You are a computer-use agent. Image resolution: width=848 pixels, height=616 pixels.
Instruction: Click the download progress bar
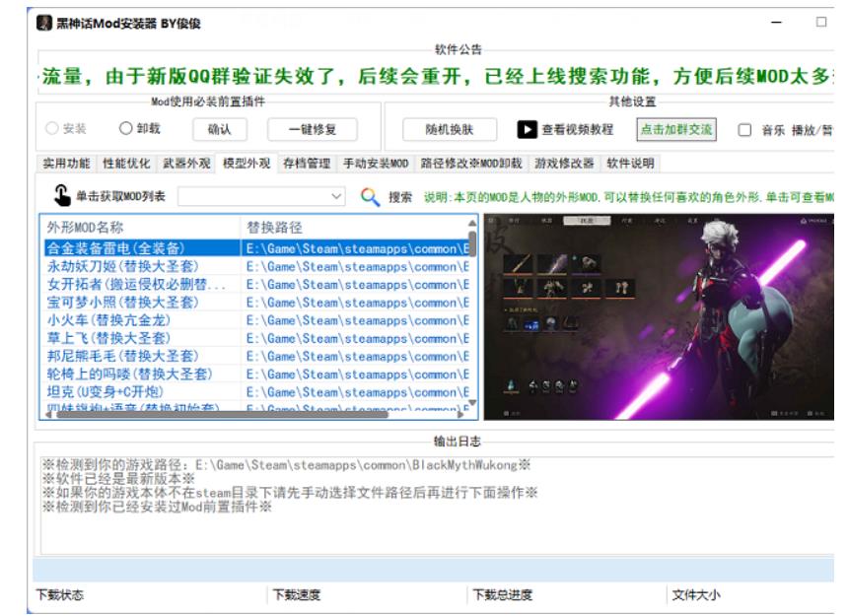pos(433,570)
